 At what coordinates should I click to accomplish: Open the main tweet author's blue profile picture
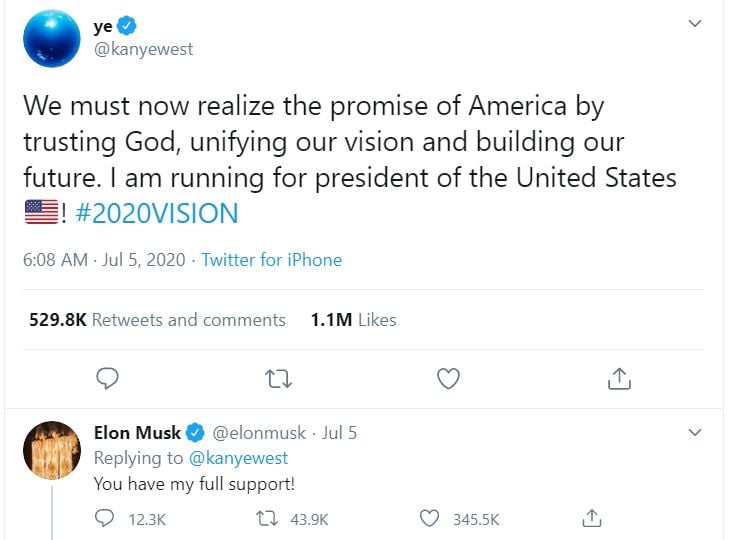pos(51,39)
